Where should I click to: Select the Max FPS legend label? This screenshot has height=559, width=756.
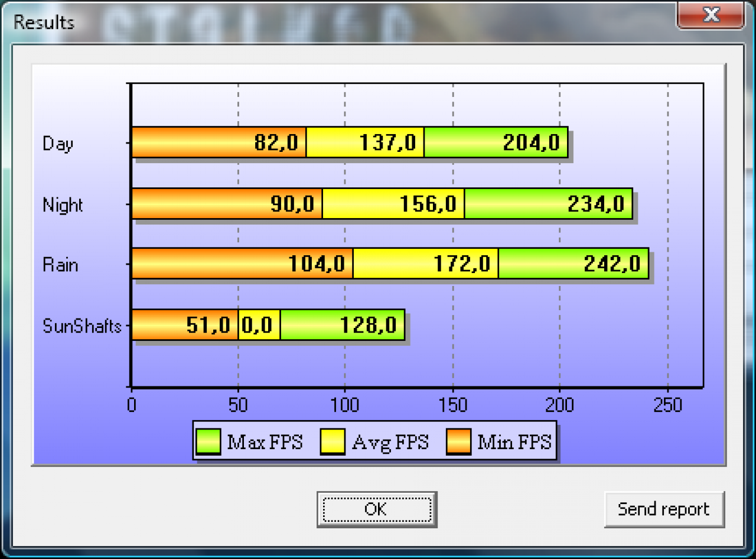coord(265,442)
